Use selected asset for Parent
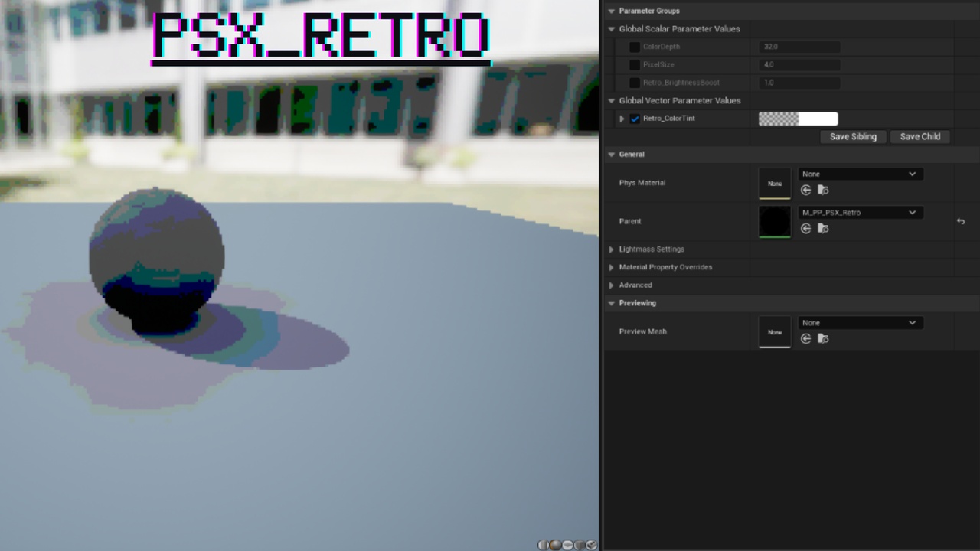 [806, 228]
